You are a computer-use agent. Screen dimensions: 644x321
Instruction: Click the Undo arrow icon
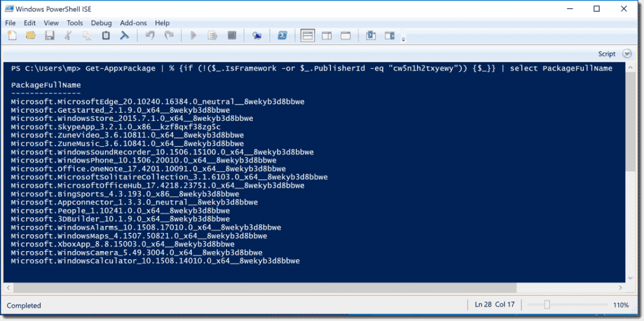[150, 36]
